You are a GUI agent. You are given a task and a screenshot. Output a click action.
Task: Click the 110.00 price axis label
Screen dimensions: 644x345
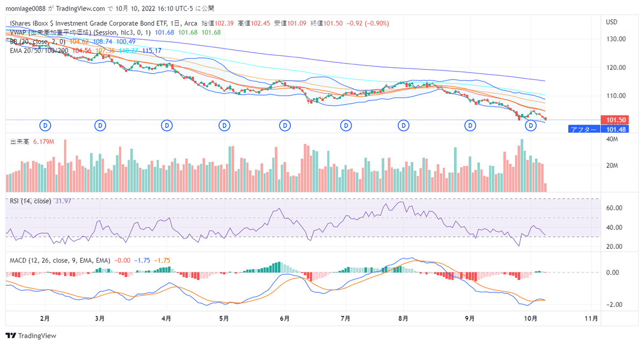pos(616,96)
